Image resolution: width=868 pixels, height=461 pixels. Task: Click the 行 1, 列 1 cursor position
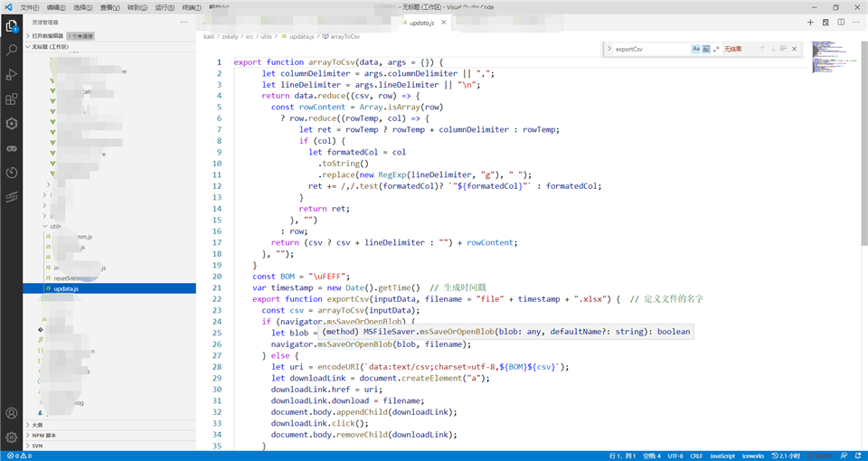623,456
